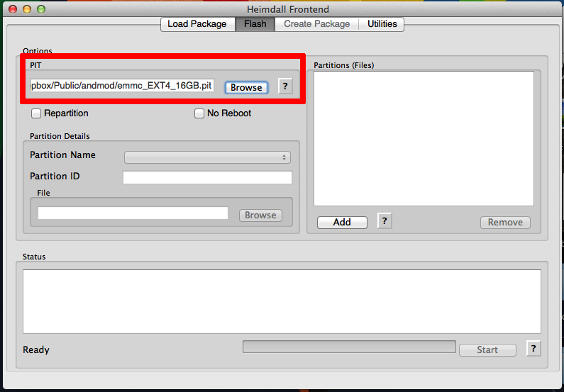This screenshot has height=392, width=564.
Task: Zoom the Heimdall Frontend window
Action: pos(41,9)
